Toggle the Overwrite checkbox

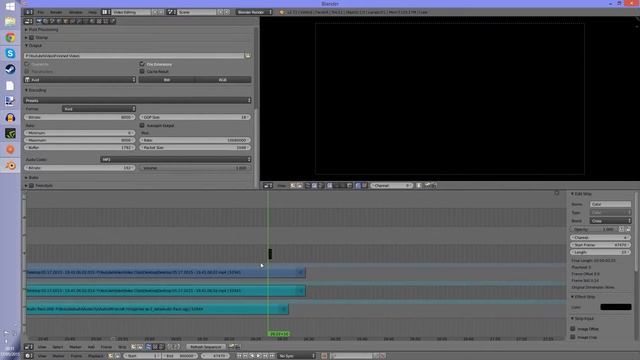pyautogui.click(x=27, y=64)
